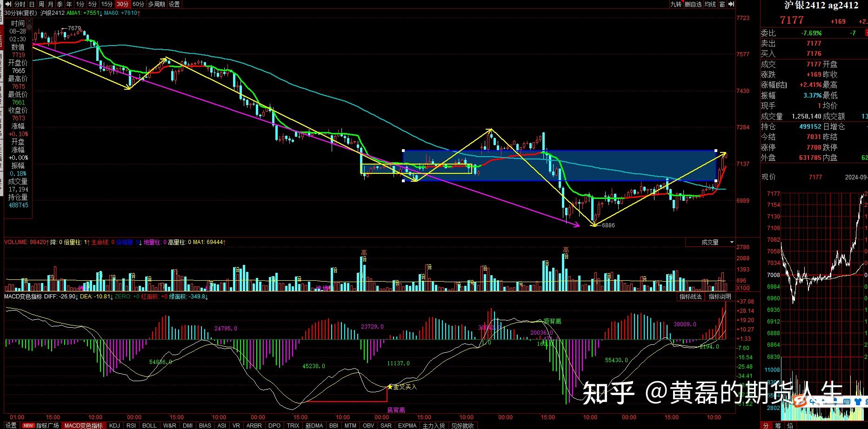Open settings gear of the data tooltip panel
The width and height of the screenshot is (868, 429).
30,27
